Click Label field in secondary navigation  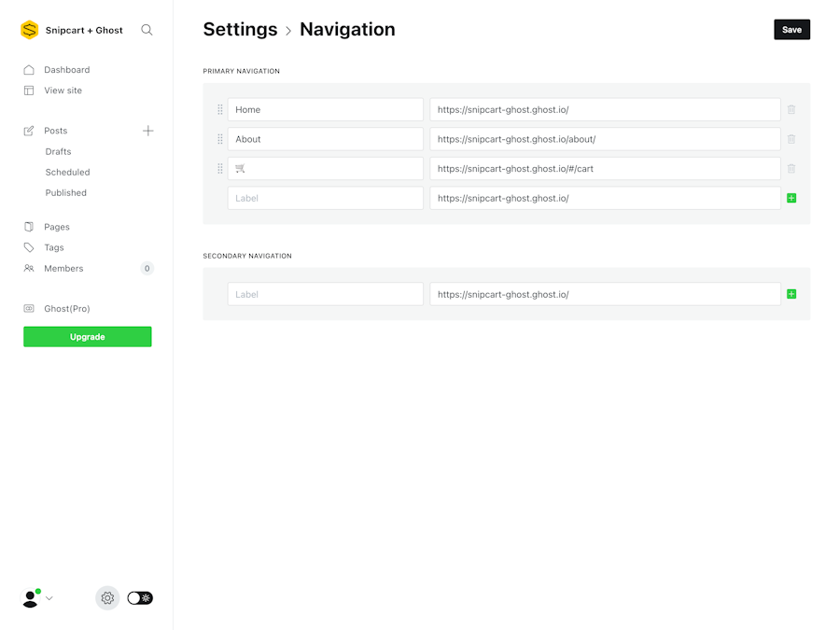click(325, 294)
